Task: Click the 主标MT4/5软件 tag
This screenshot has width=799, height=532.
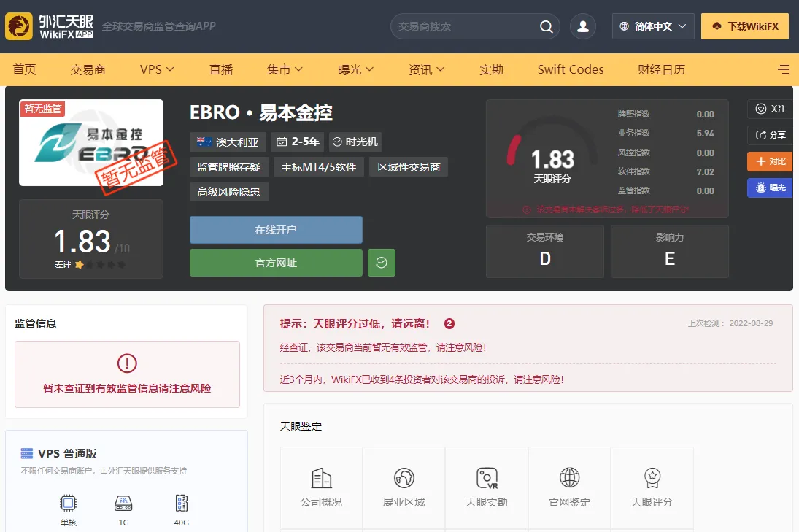Action: tap(318, 166)
